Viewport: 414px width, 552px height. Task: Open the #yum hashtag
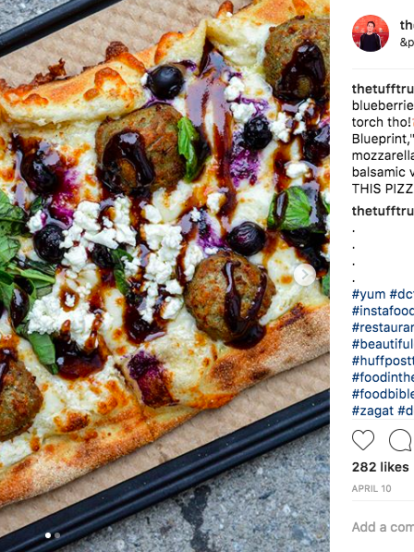tap(369, 294)
